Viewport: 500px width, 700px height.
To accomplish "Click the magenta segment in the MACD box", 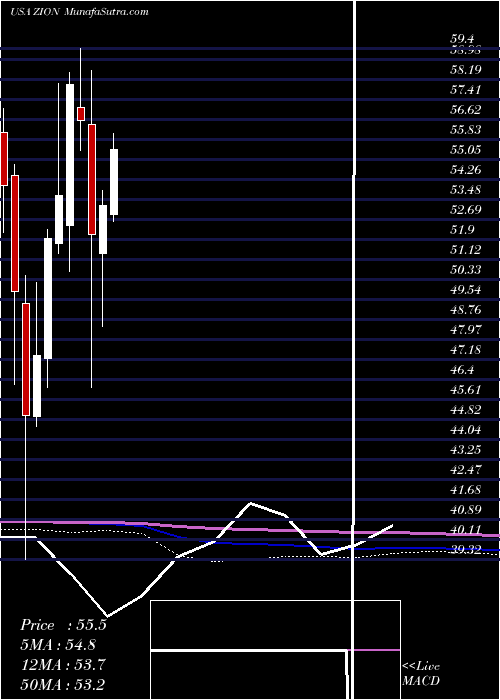I will pyautogui.click(x=374, y=650).
